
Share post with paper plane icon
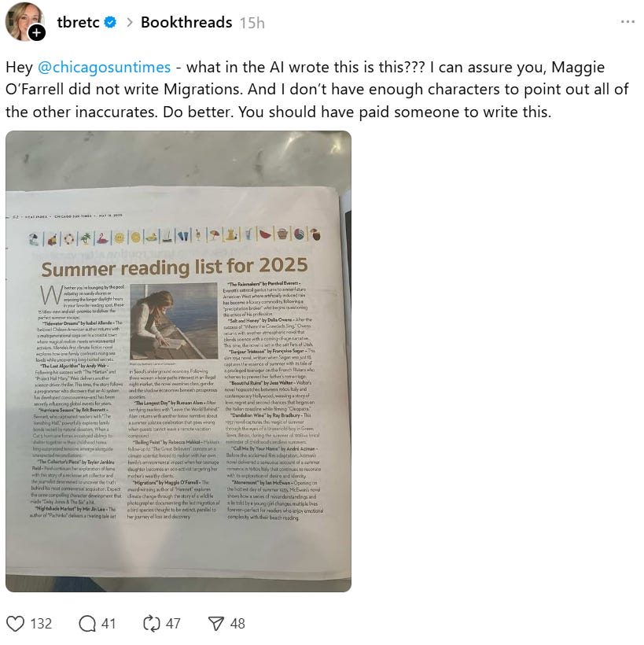click(216, 624)
